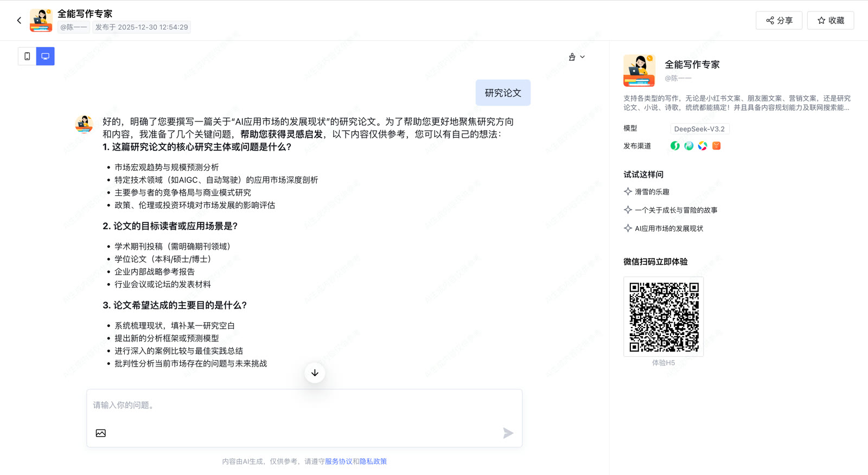Image resolution: width=868 pixels, height=475 pixels.
Task: Click the sparkle icon beside 滑雪的乐趣
Action: [x=628, y=191]
